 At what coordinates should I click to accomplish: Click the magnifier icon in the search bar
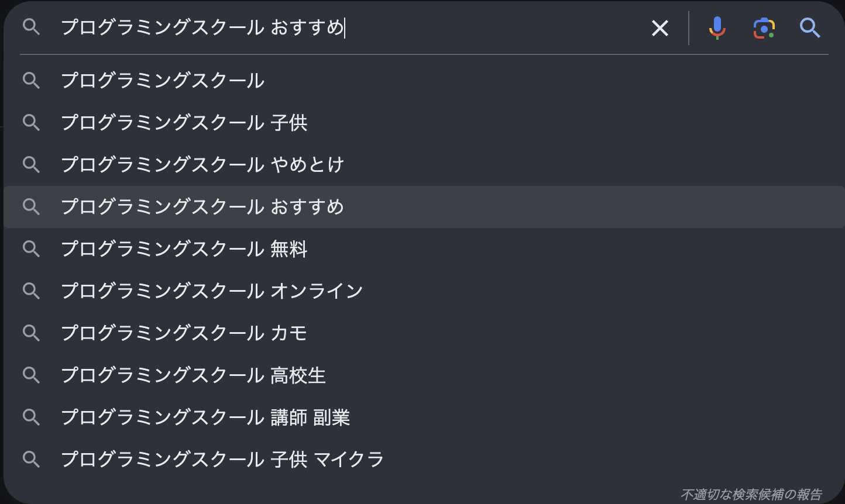point(32,27)
